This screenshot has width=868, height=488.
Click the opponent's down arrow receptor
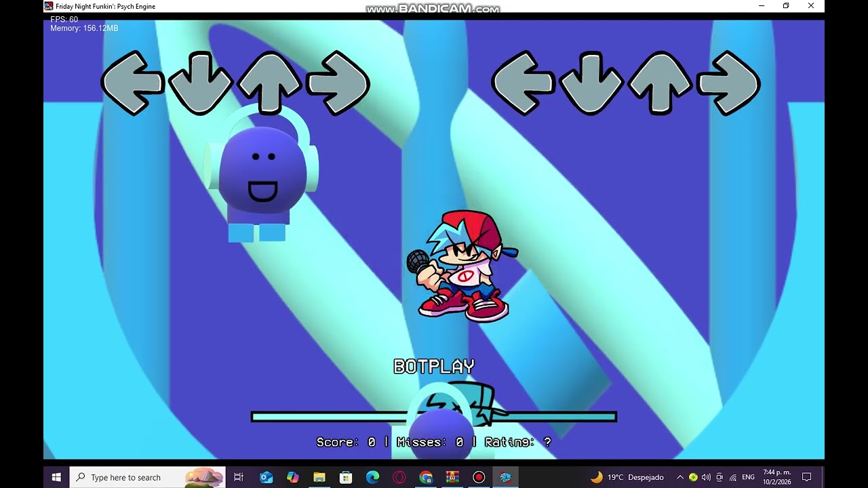click(201, 83)
